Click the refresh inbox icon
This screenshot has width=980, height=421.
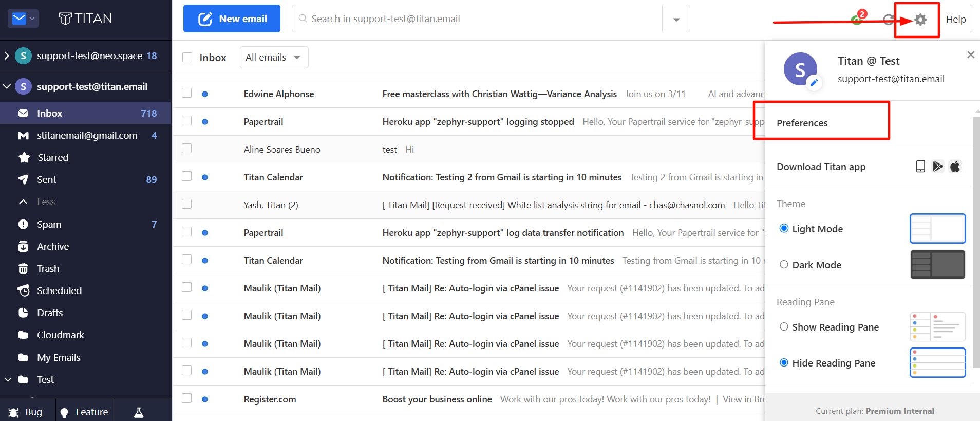point(889,20)
